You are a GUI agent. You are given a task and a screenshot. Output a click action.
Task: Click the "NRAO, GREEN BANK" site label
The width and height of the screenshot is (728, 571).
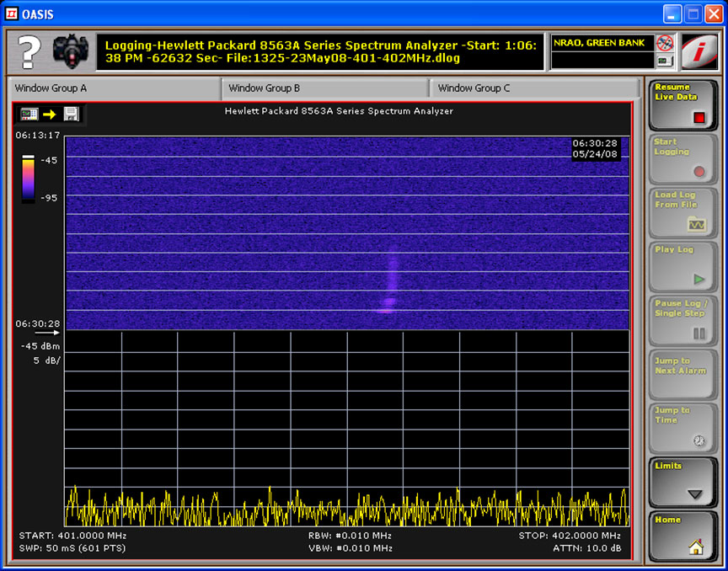click(x=599, y=43)
